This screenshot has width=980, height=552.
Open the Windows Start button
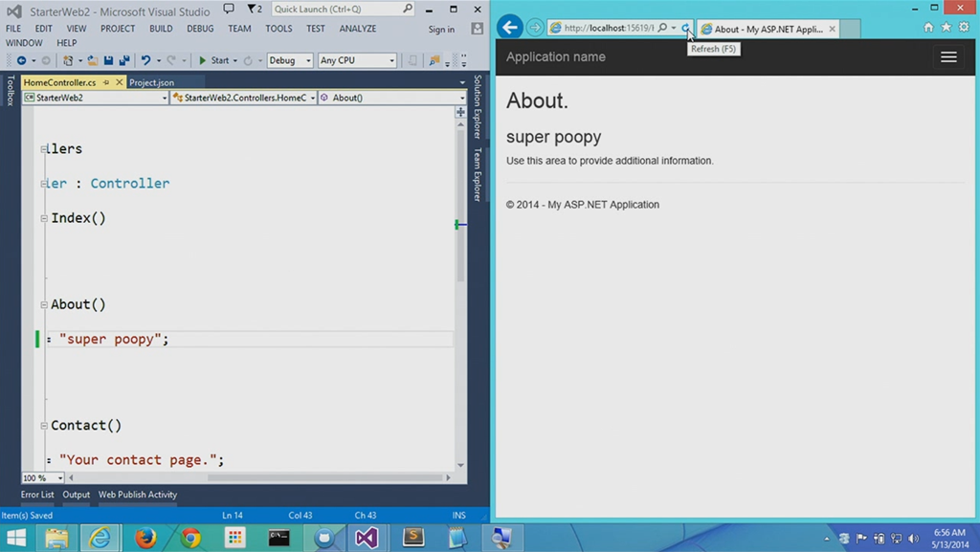coord(16,538)
